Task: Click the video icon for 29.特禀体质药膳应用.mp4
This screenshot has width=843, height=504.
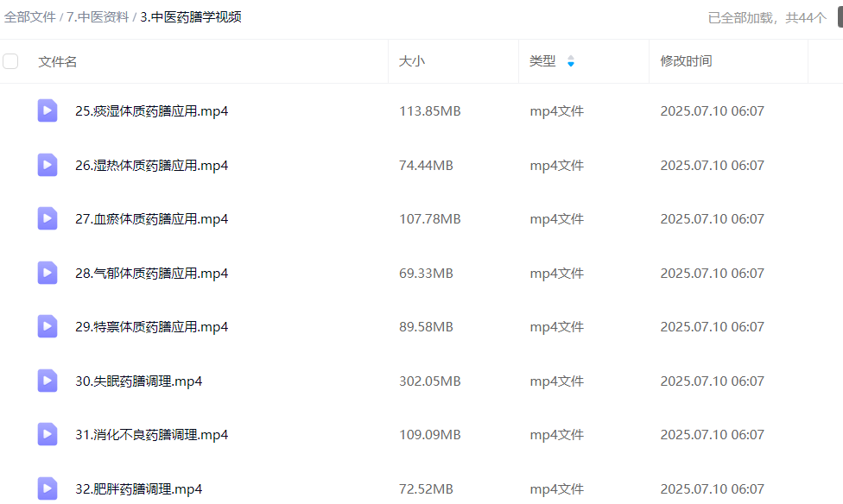Action: tap(48, 326)
